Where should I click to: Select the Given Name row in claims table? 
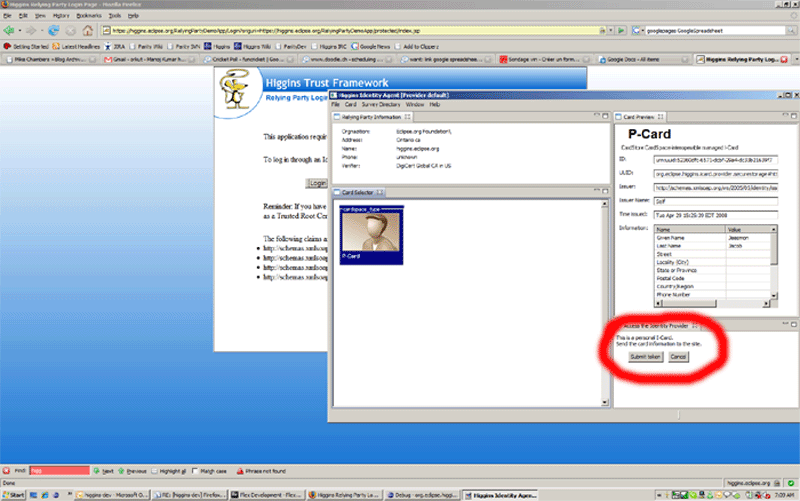712,238
